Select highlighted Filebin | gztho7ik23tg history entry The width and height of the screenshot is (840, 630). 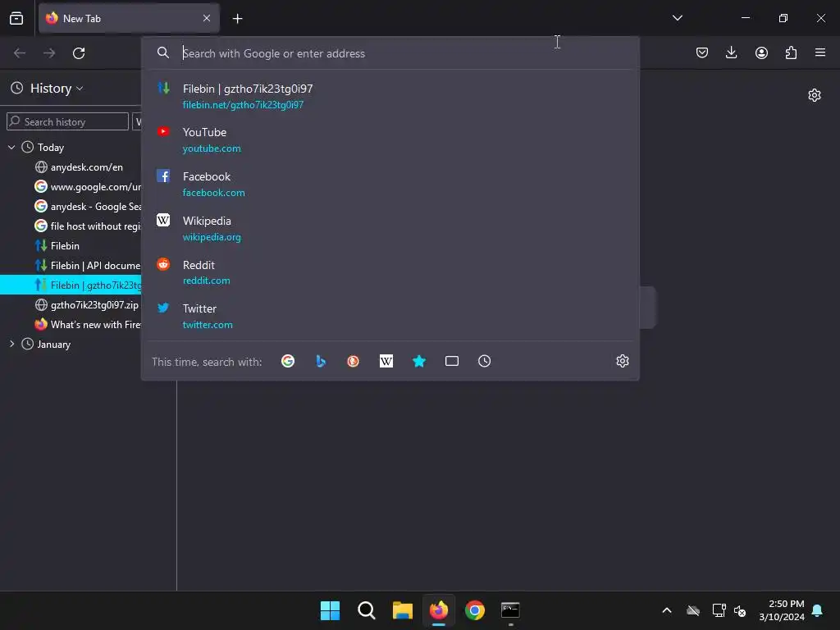(x=71, y=285)
